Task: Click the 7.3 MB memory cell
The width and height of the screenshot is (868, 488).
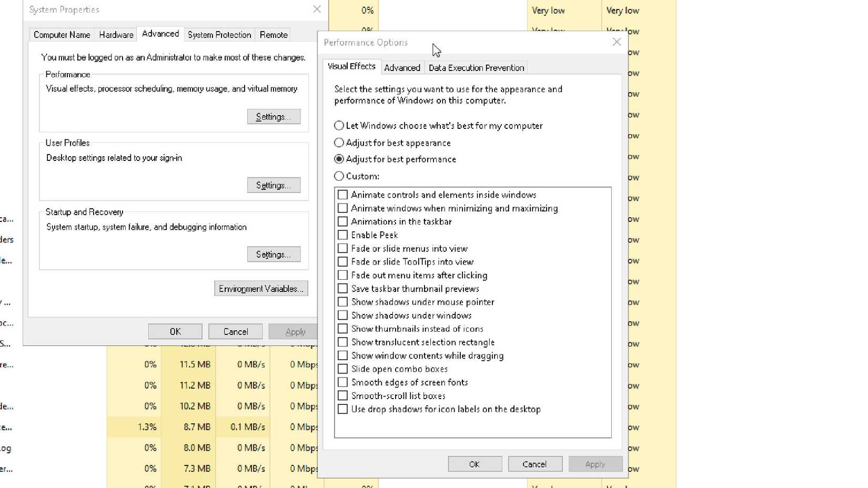Action: [188, 469]
